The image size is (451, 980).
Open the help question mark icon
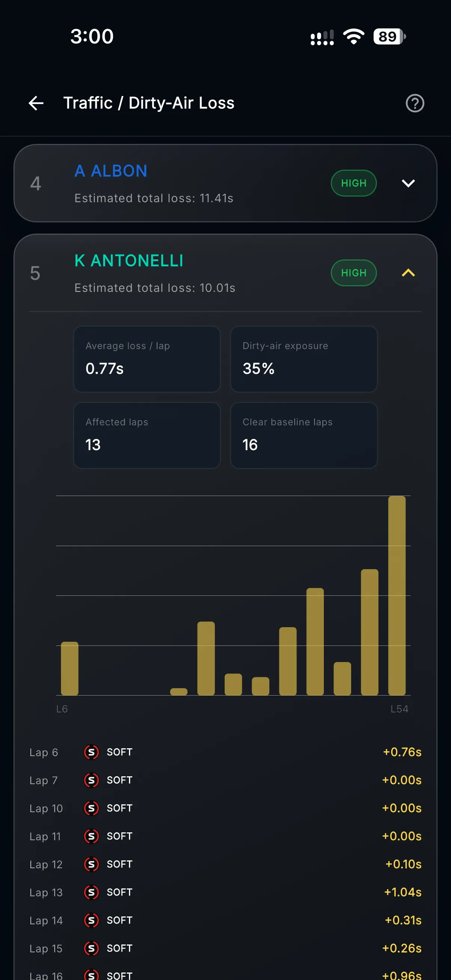(x=415, y=103)
